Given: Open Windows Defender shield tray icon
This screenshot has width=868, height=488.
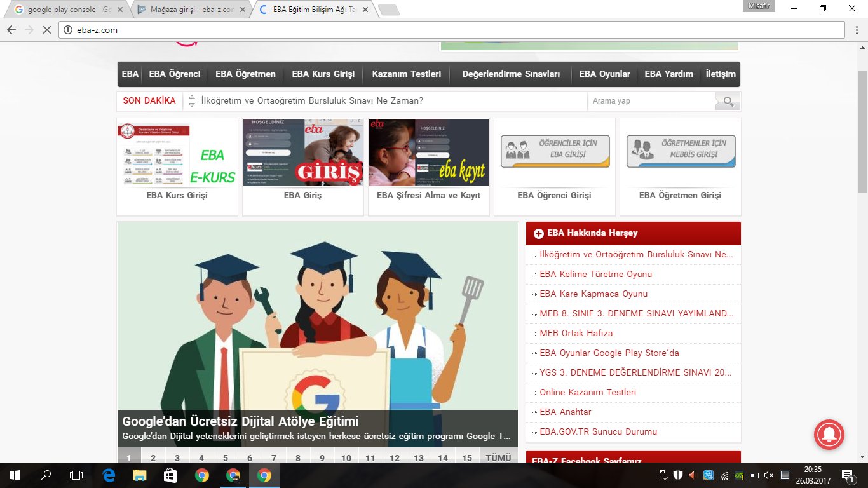Looking at the screenshot, I should click(678, 475).
